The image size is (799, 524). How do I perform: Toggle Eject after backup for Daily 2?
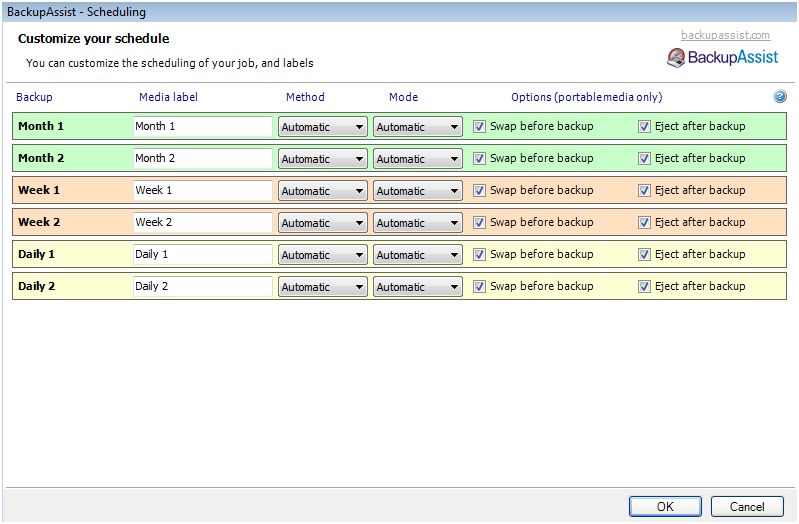(x=644, y=286)
